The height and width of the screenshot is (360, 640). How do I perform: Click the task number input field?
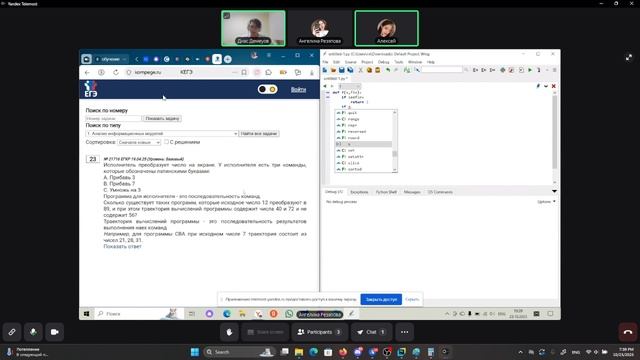[x=113, y=118]
